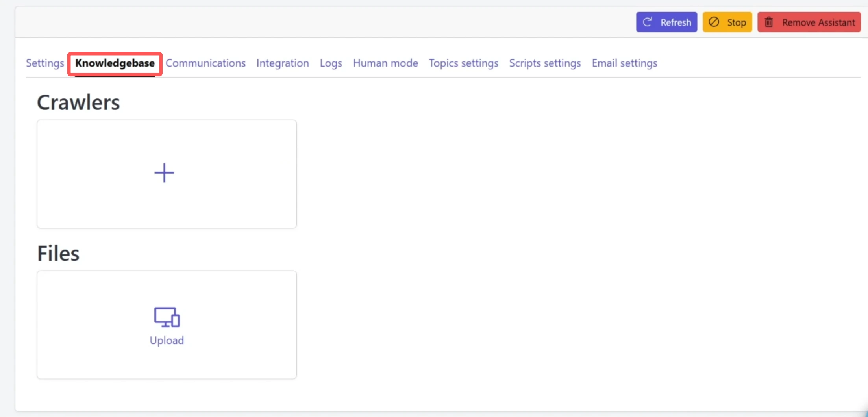Open the Communications tab
The height and width of the screenshot is (417, 868).
[x=206, y=63]
